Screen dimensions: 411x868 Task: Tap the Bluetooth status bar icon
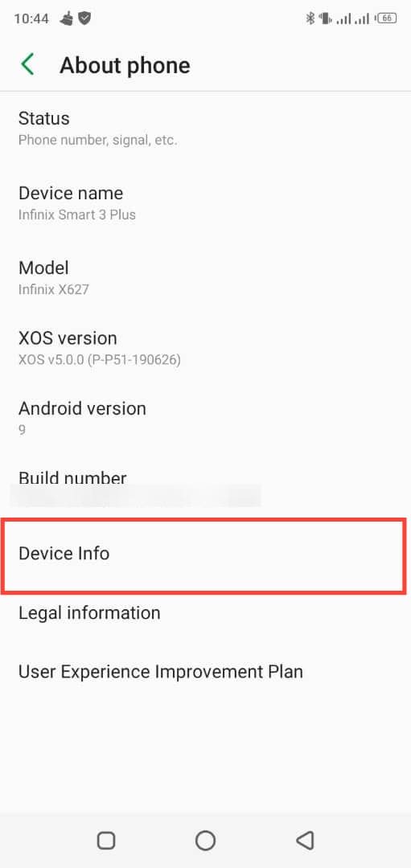(x=310, y=18)
